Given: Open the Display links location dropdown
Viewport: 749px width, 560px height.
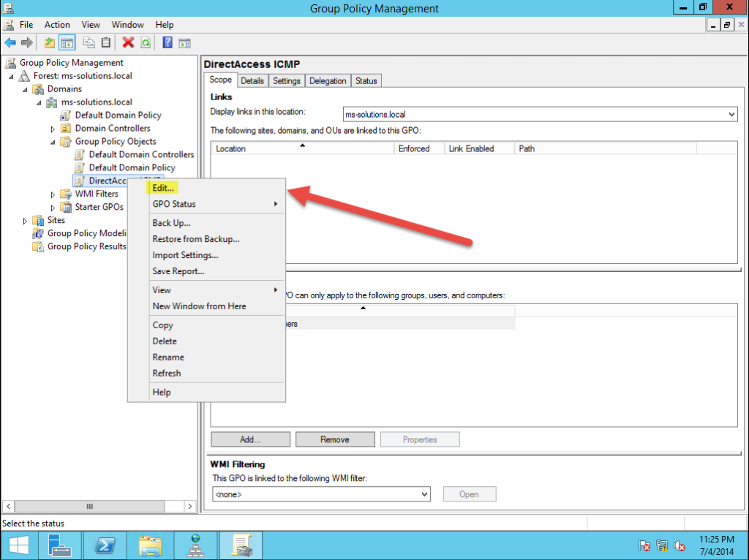Looking at the screenshot, I should (731, 115).
